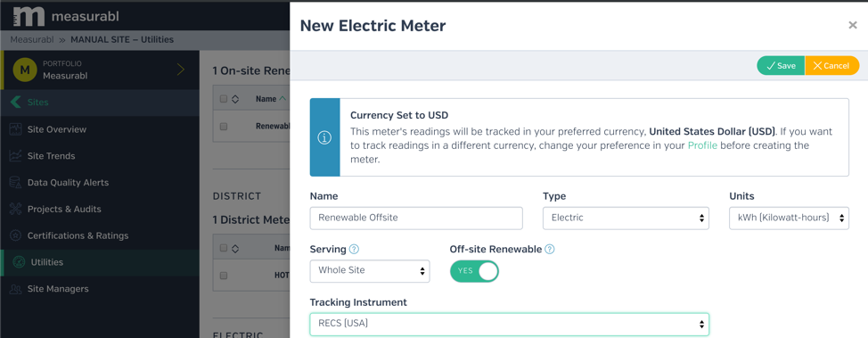
Task: Check the HOT district meter row checkbox
Action: click(224, 275)
